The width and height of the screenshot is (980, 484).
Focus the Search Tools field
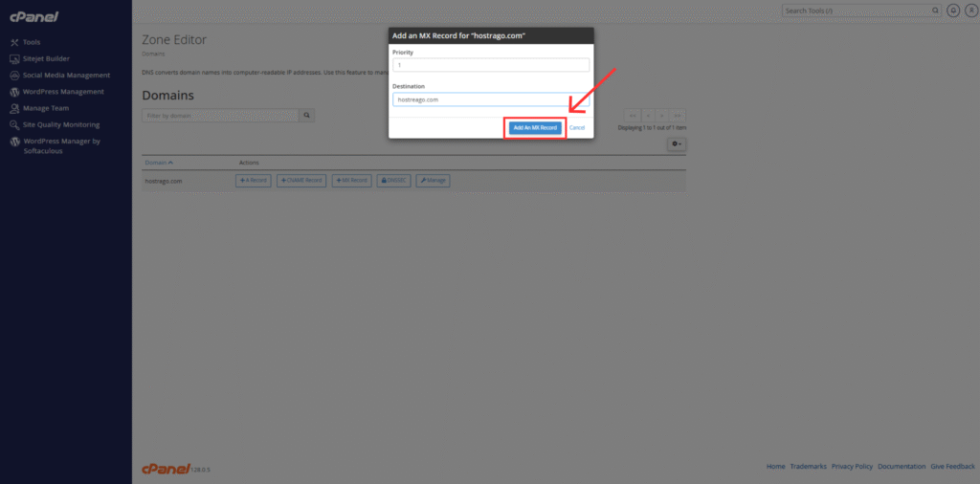[857, 11]
